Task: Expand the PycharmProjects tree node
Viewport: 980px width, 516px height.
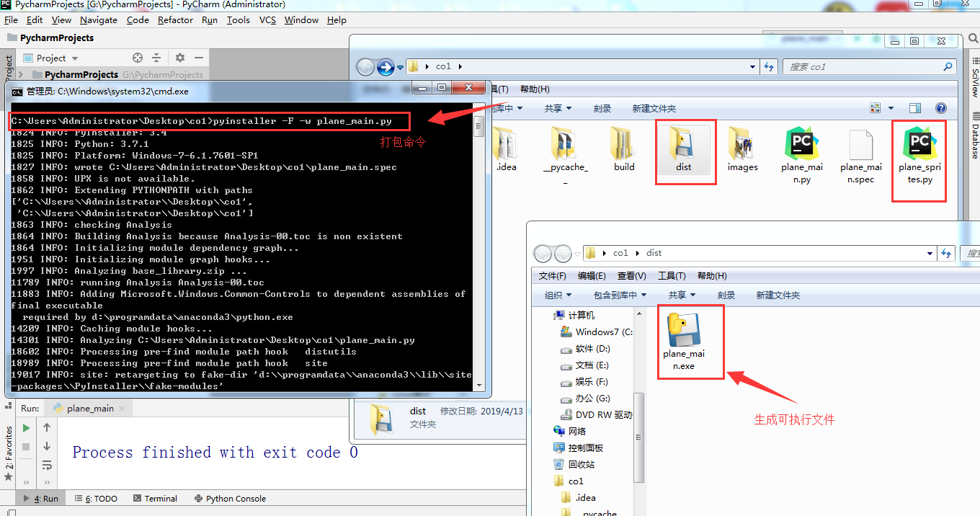Action: point(20,74)
